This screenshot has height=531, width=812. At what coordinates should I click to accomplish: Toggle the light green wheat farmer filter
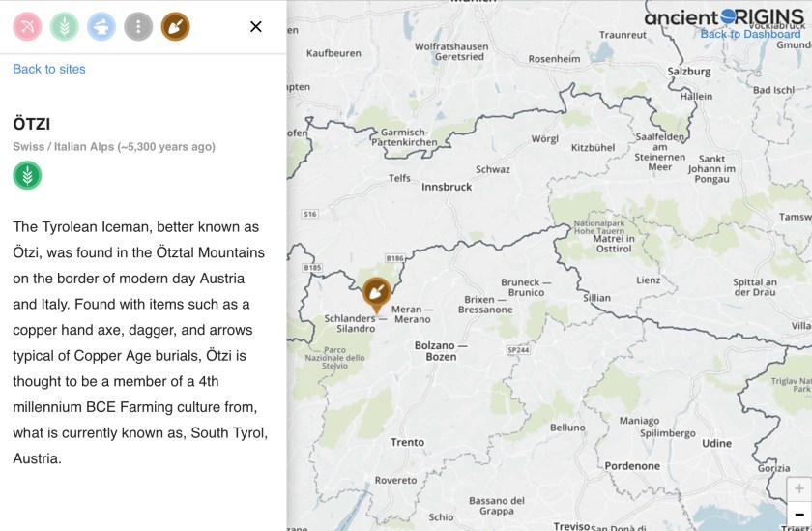(64, 26)
